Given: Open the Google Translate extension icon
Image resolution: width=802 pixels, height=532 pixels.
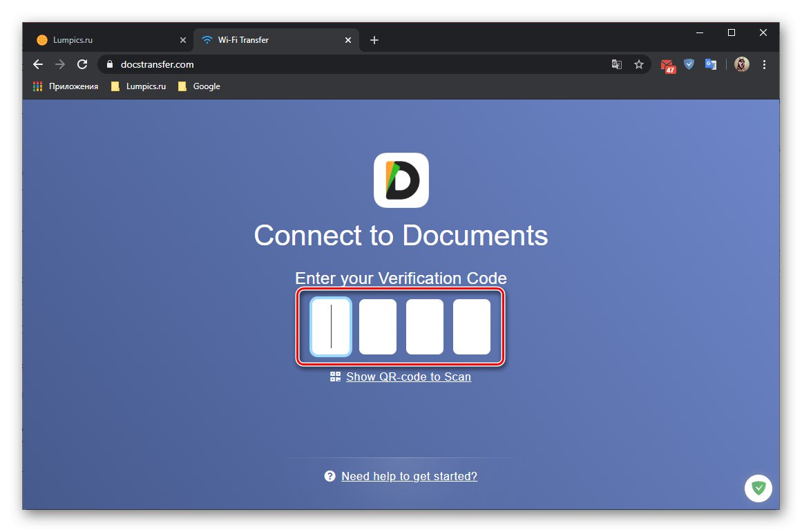Looking at the screenshot, I should click(x=710, y=64).
